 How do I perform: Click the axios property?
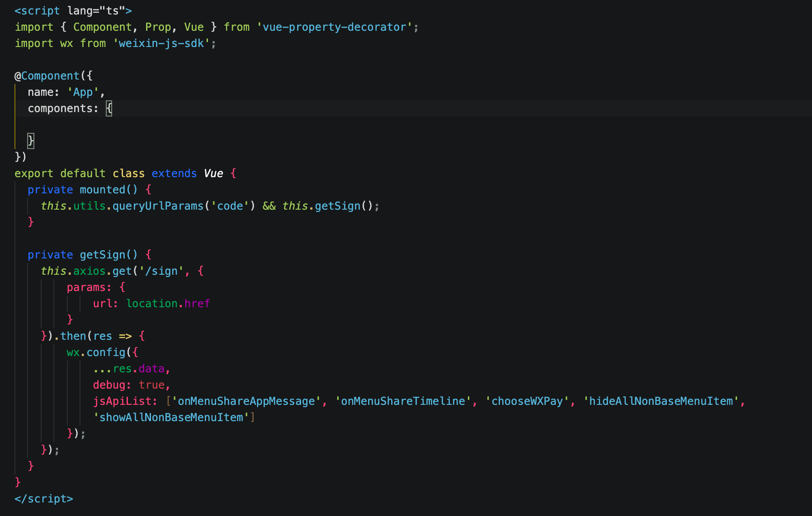pyautogui.click(x=90, y=271)
